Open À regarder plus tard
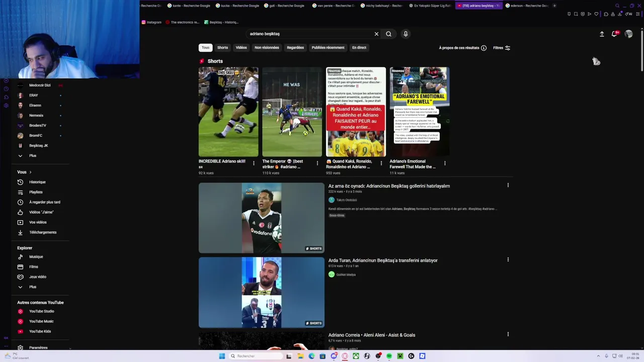The width and height of the screenshot is (644, 362). point(45,202)
